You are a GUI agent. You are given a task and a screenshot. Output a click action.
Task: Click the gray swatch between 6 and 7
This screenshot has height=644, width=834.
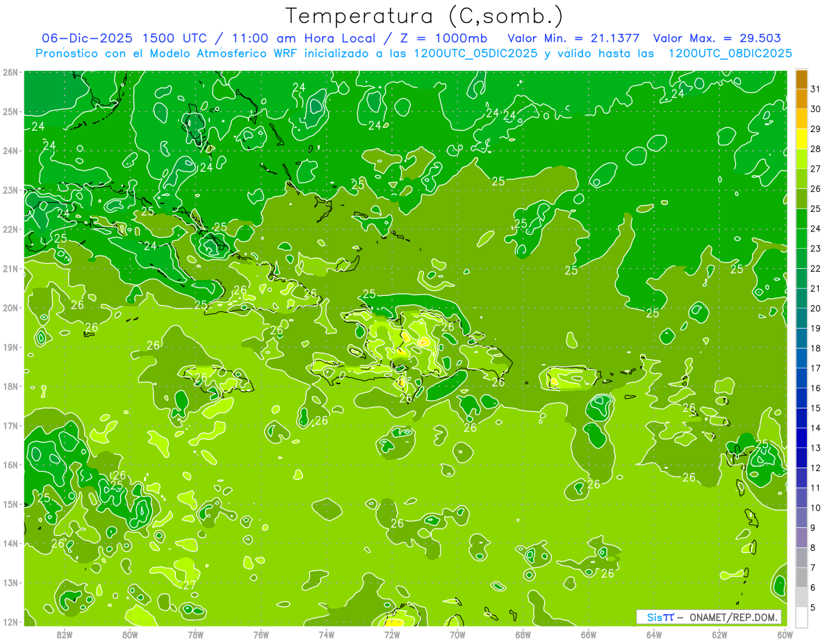(801, 577)
